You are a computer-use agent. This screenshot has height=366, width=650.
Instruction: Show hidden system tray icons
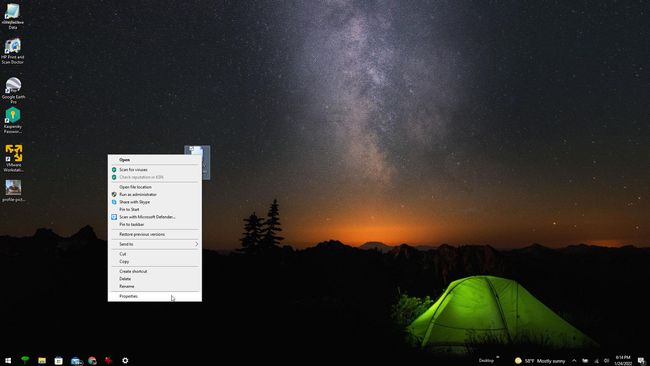click(x=574, y=361)
